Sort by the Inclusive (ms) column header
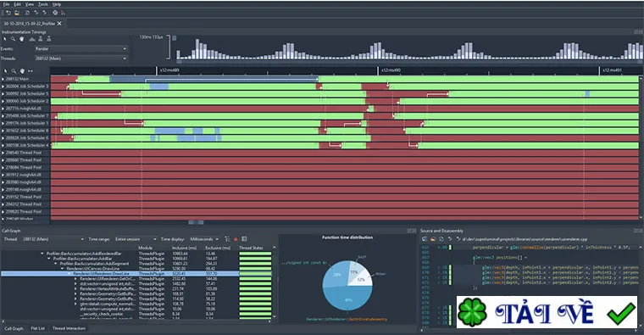This screenshot has height=335, width=644. click(186, 248)
